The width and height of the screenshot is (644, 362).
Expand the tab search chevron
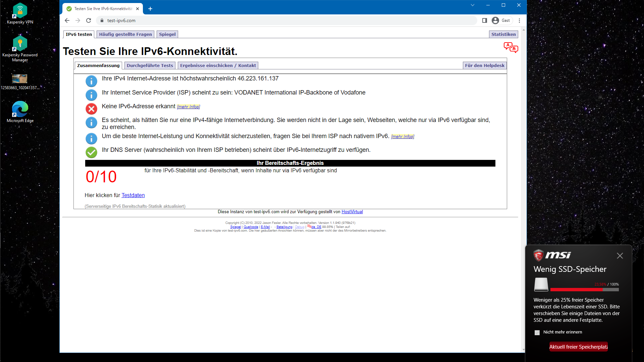click(x=472, y=5)
